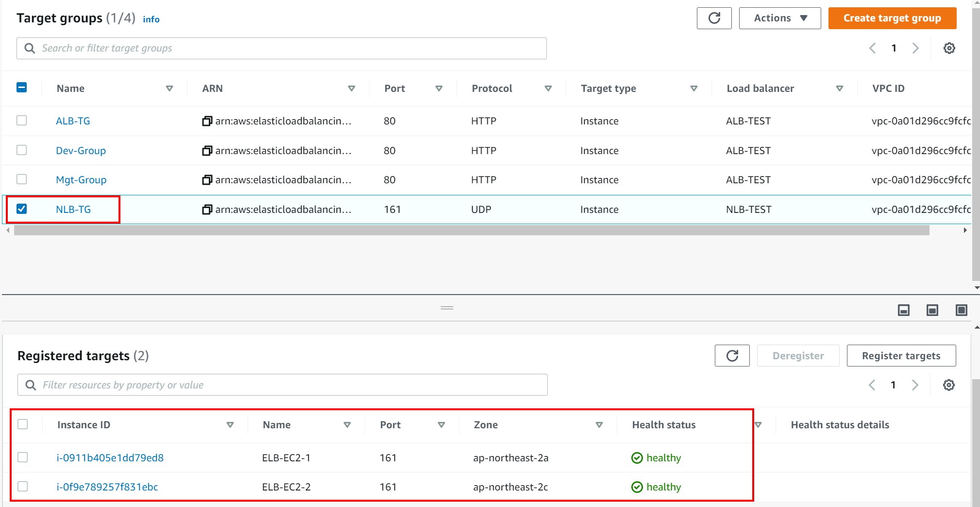Image resolution: width=980 pixels, height=507 pixels.
Task: Go to previous page of target groups
Action: click(x=872, y=48)
